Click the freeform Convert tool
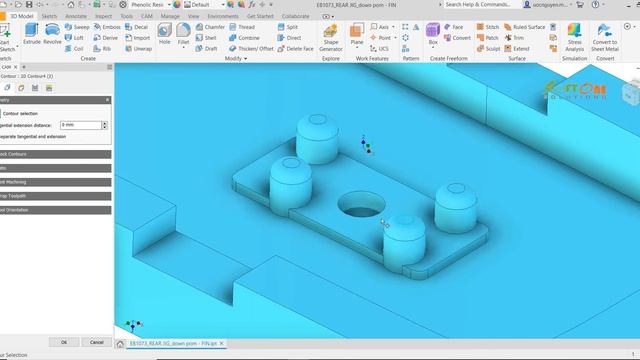The image size is (640, 360). coord(457,38)
